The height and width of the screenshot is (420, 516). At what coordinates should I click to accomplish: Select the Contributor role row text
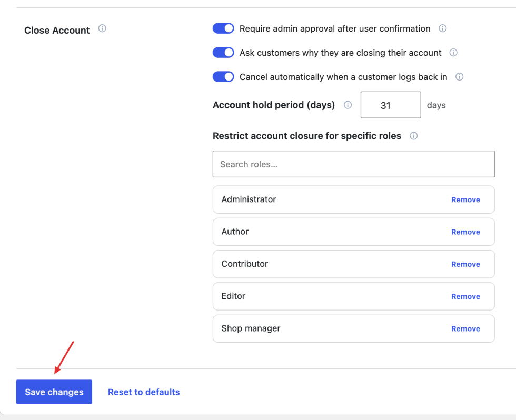pos(245,264)
